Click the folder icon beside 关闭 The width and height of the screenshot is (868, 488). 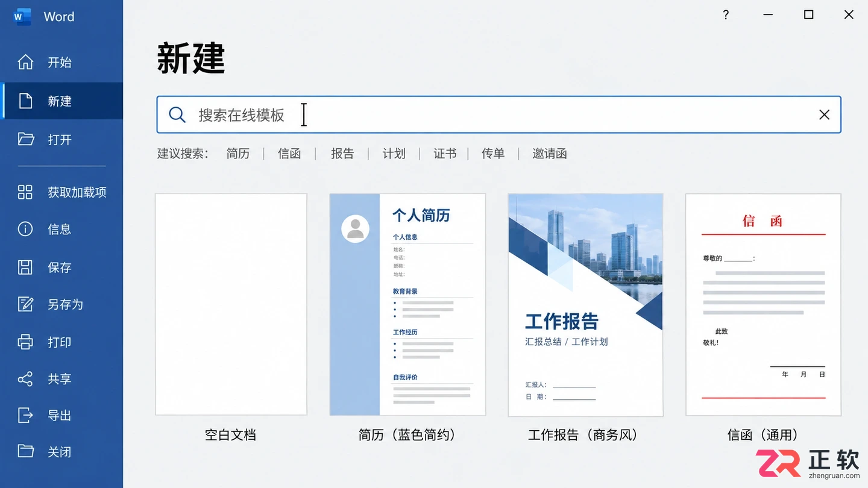[25, 451]
